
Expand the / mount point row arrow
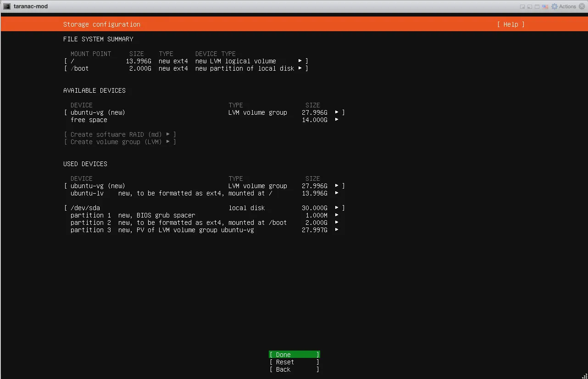click(300, 61)
